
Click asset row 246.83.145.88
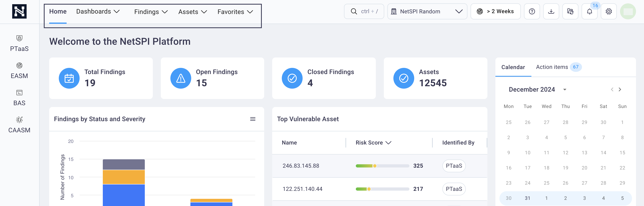click(x=380, y=166)
